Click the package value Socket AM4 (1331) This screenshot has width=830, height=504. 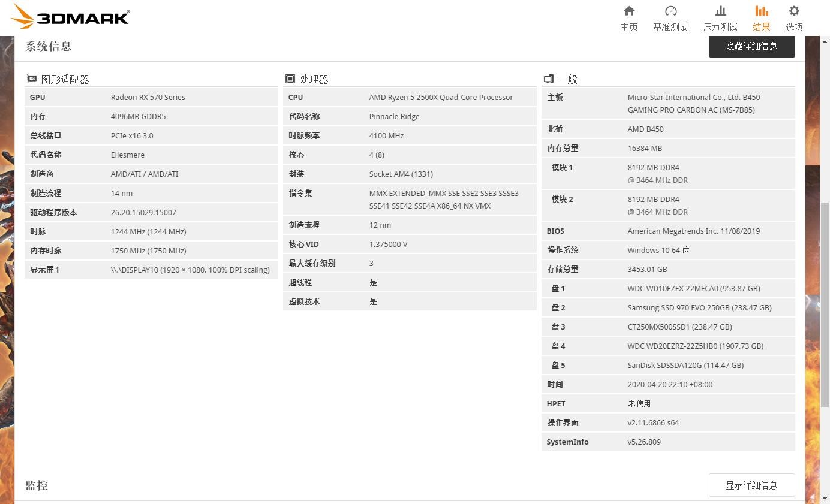click(x=401, y=174)
